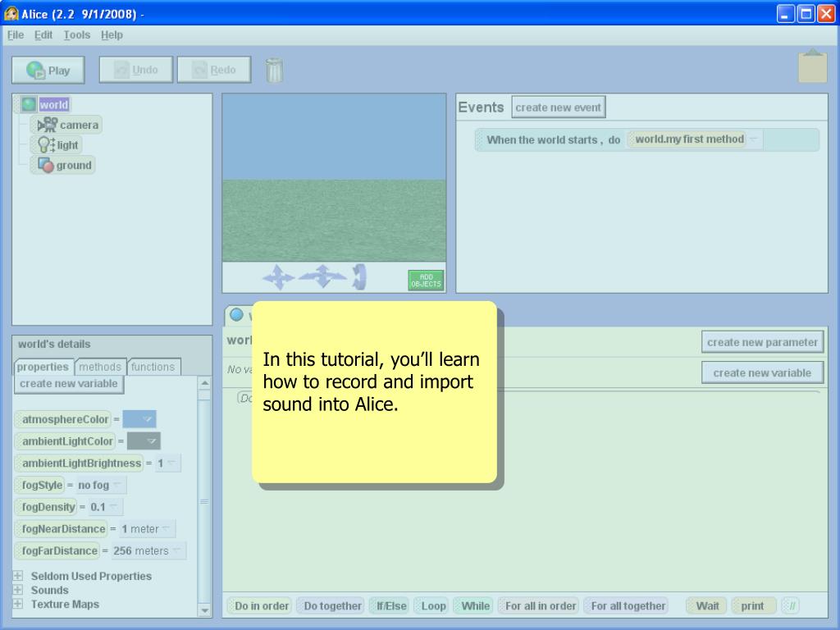Click the For all together tile
This screenshot has width=840, height=630.
point(626,606)
